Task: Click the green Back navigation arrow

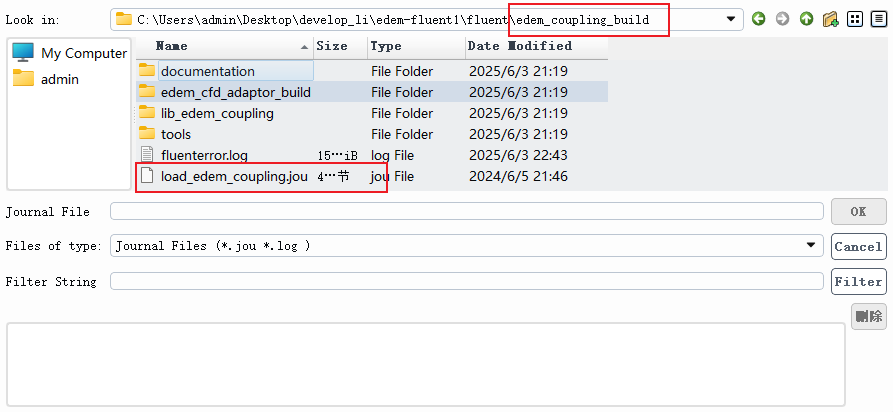Action: [x=758, y=19]
